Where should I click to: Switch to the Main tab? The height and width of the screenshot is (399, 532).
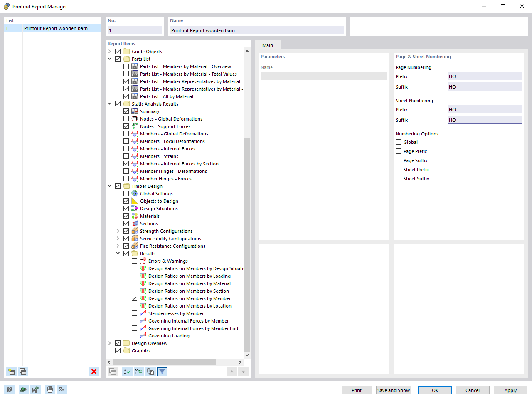click(x=268, y=45)
